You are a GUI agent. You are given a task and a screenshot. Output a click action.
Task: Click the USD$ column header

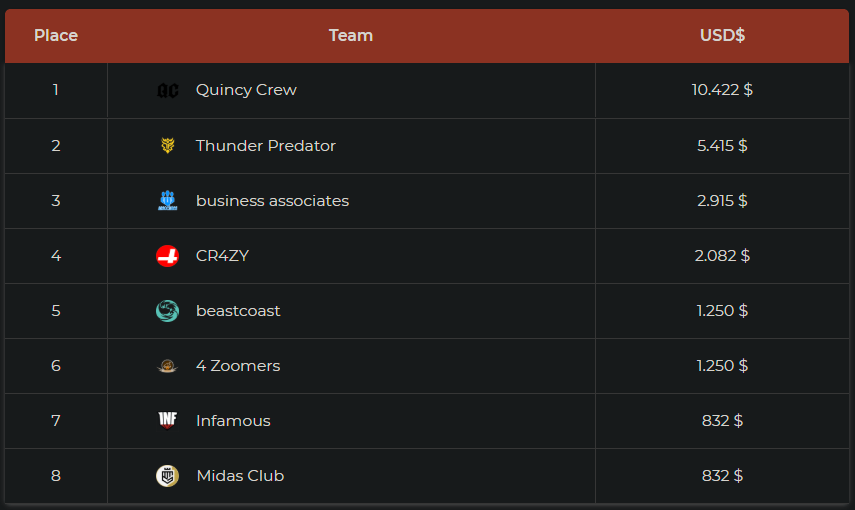[722, 36]
